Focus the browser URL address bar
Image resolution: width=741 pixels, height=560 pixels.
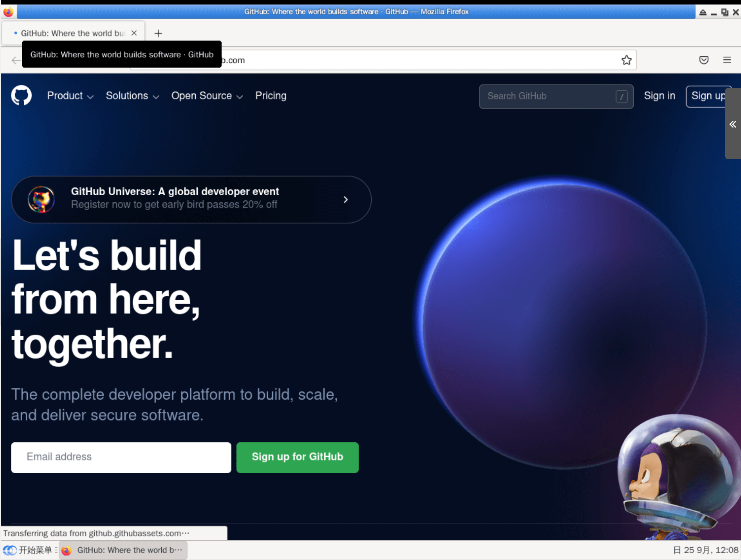383,60
